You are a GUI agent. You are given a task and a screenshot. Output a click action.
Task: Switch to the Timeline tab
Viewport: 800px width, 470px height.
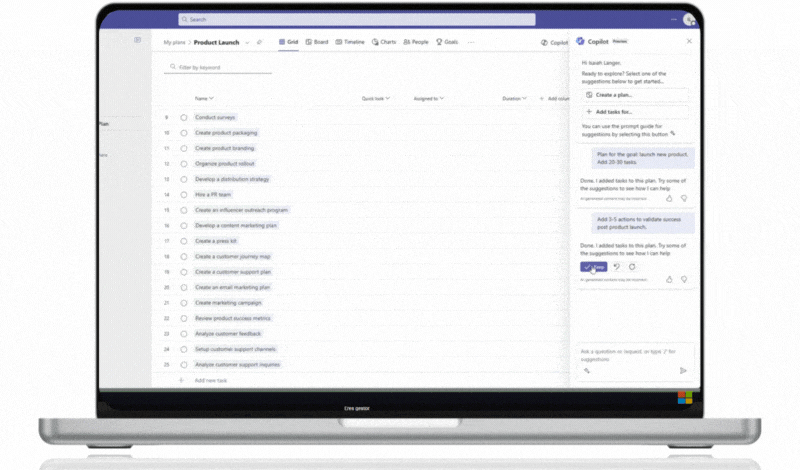pyautogui.click(x=351, y=42)
